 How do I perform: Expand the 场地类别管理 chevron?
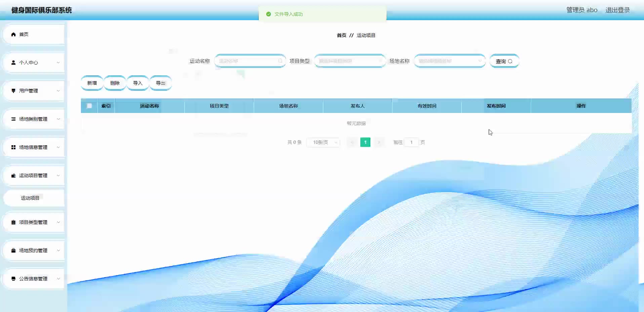coord(58,119)
